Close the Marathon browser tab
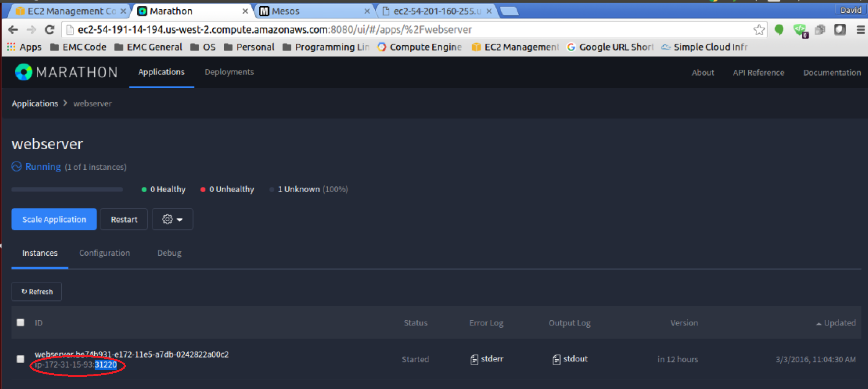Image resolution: width=868 pixels, height=389 pixels. [245, 11]
